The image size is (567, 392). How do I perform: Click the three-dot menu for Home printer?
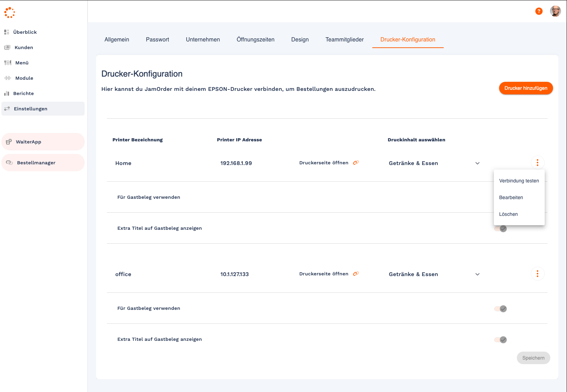coord(537,163)
